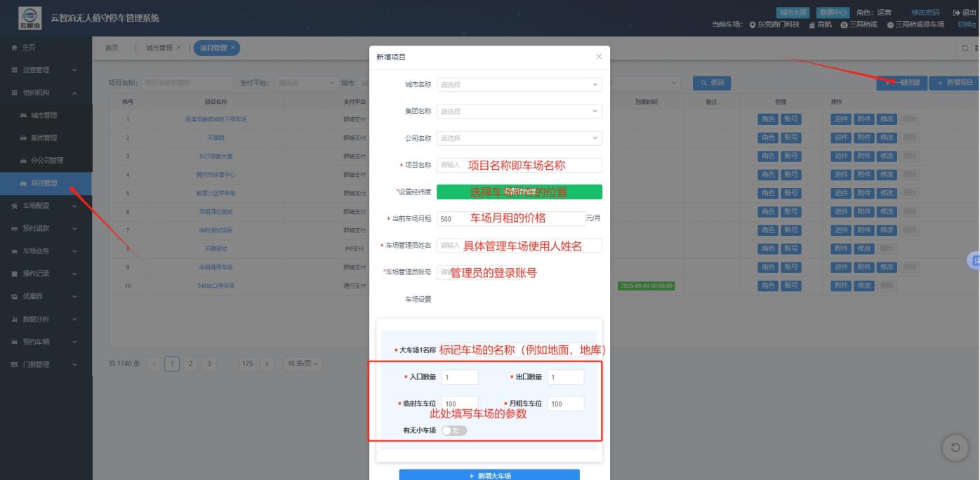This screenshot has height=480, width=980.
Task: Open 集团管理 in the sidebar
Action: (x=46, y=138)
